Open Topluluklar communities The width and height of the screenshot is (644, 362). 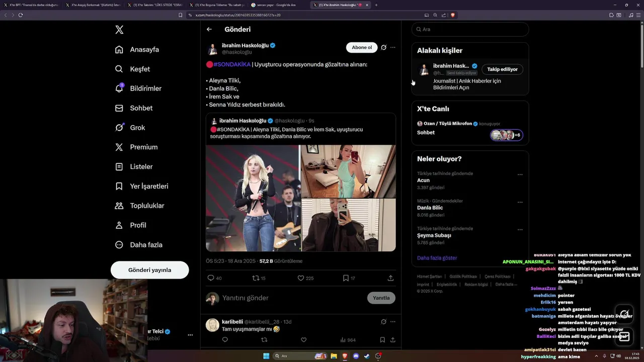(x=140, y=206)
